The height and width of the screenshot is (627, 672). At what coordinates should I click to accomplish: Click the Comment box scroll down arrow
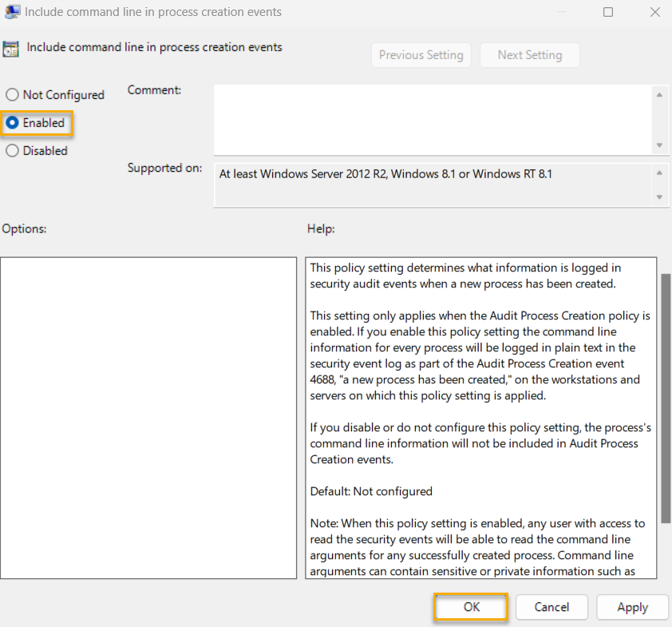coord(659,145)
